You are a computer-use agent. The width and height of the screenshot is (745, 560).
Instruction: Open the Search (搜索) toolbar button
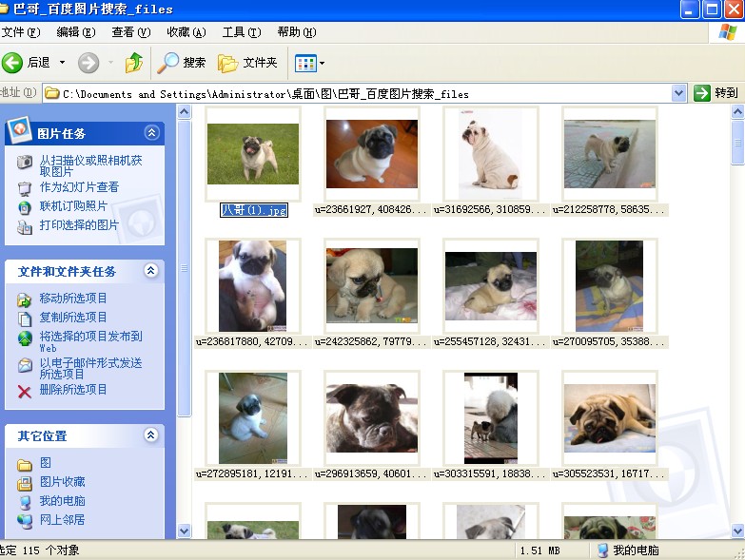[x=182, y=63]
